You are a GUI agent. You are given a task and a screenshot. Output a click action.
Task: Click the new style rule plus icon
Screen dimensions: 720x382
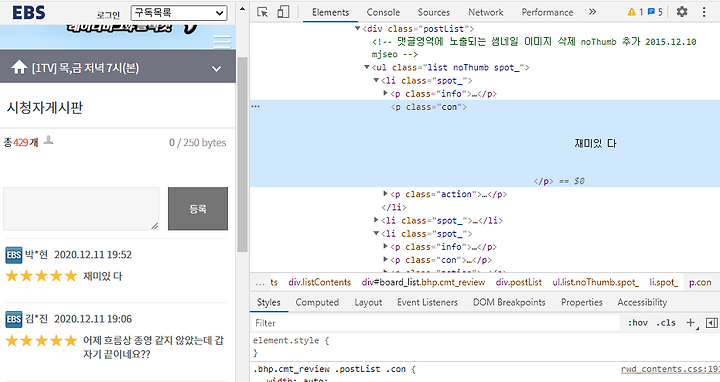coord(692,323)
